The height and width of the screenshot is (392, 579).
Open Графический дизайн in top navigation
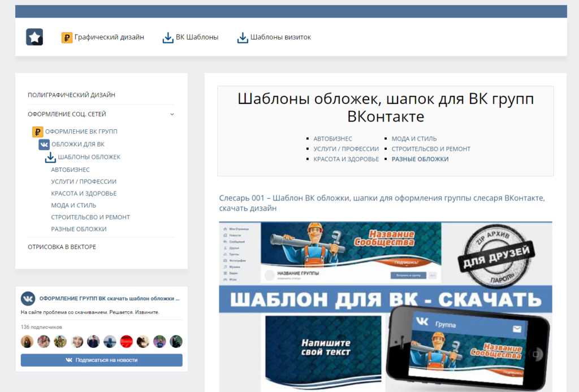pos(109,37)
